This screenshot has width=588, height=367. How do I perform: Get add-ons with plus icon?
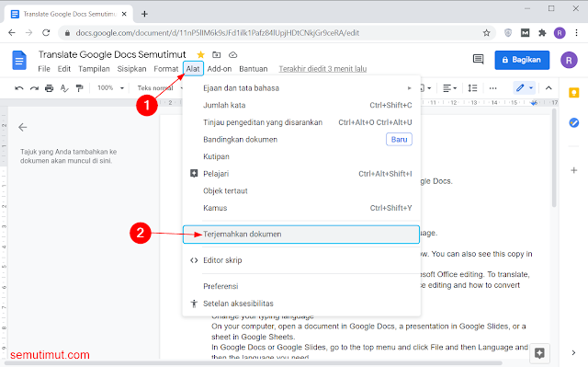(573, 170)
